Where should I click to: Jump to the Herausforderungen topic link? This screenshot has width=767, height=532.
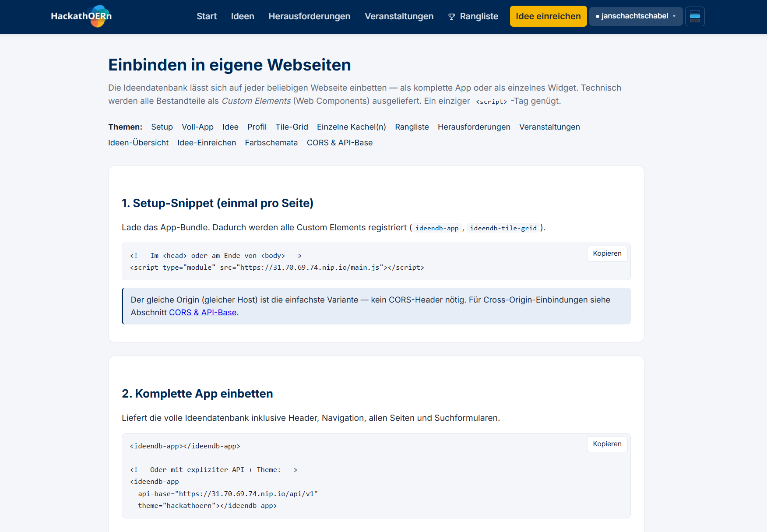(474, 127)
